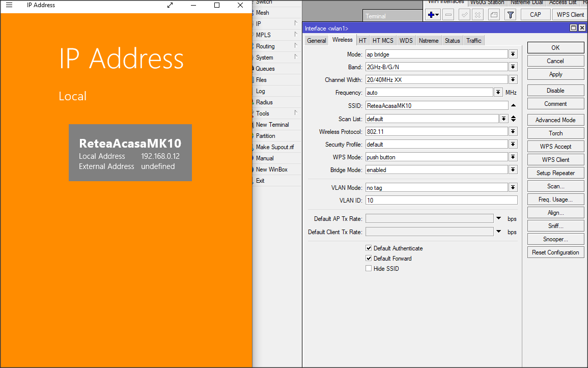588x368 pixels.
Task: Switch to the HT MCS tab
Action: [x=383, y=41]
